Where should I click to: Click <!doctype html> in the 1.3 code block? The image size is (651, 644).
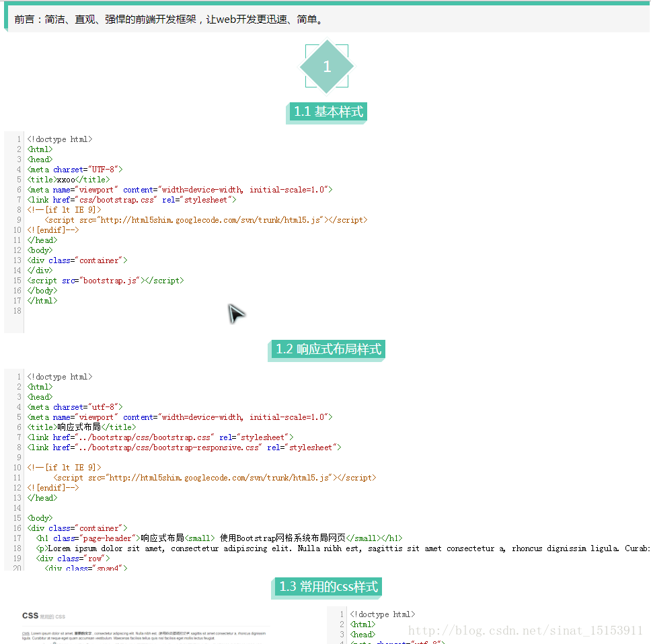[x=383, y=614]
